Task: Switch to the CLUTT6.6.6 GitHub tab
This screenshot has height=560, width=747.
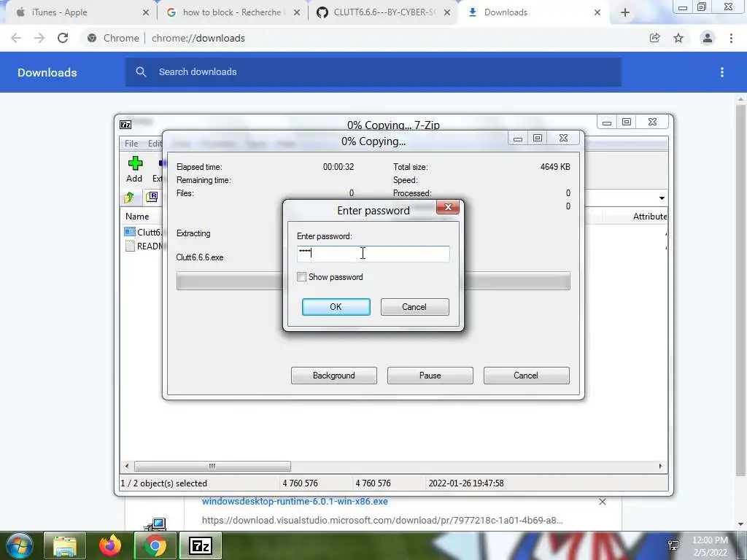Action: pos(384,12)
